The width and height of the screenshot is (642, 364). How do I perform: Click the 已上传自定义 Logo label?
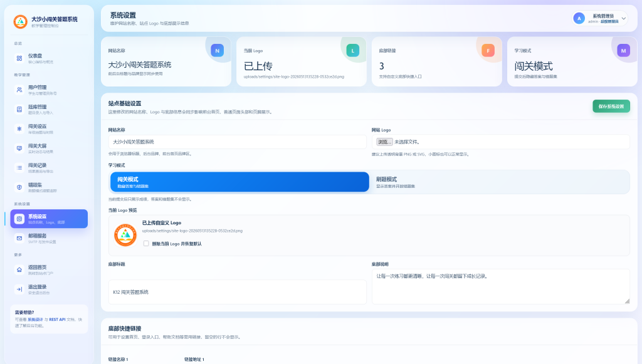[161, 223]
